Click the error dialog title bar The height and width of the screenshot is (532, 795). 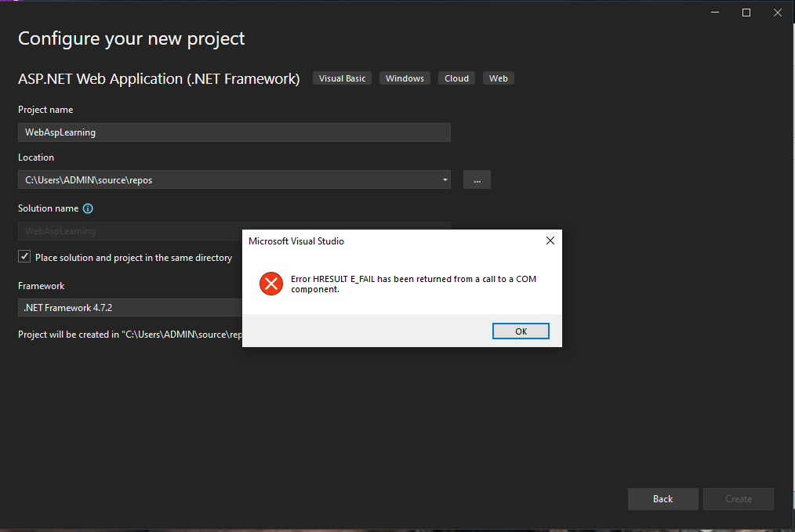(x=353, y=241)
